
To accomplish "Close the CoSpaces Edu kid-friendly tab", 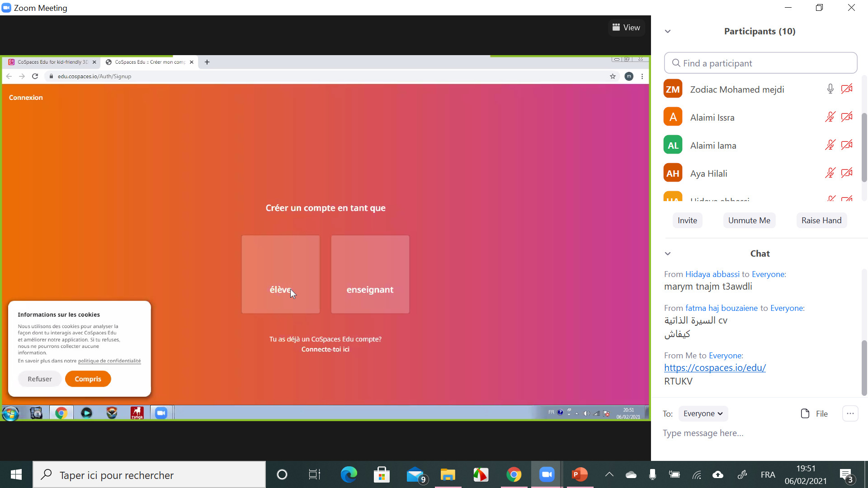I will tap(94, 62).
